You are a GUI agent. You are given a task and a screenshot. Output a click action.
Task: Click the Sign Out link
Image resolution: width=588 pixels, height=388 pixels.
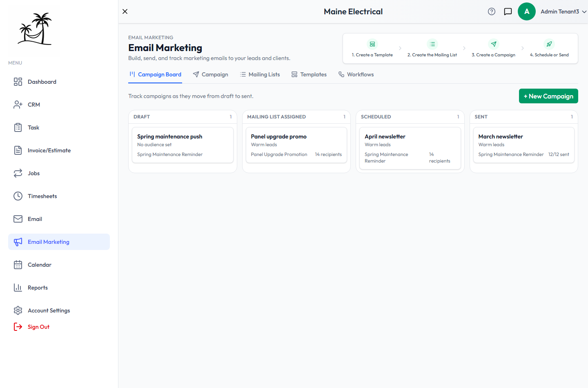tap(38, 327)
